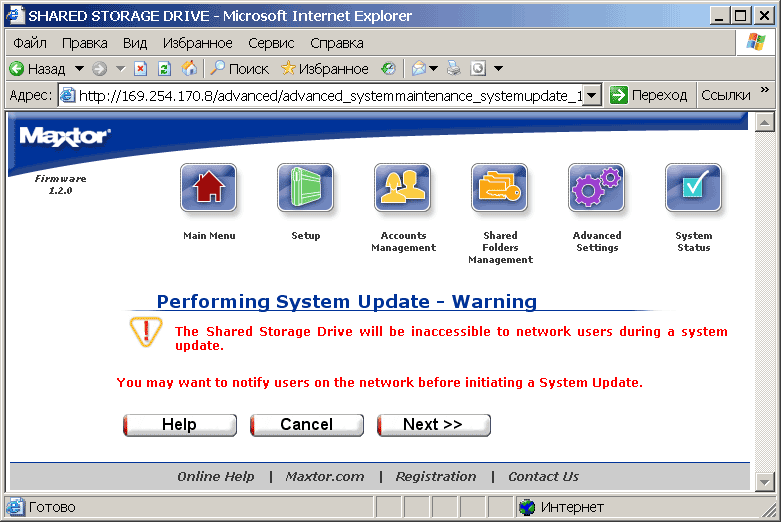This screenshot has width=781, height=522.
Task: Click the Maxtor logo
Action: click(65, 136)
